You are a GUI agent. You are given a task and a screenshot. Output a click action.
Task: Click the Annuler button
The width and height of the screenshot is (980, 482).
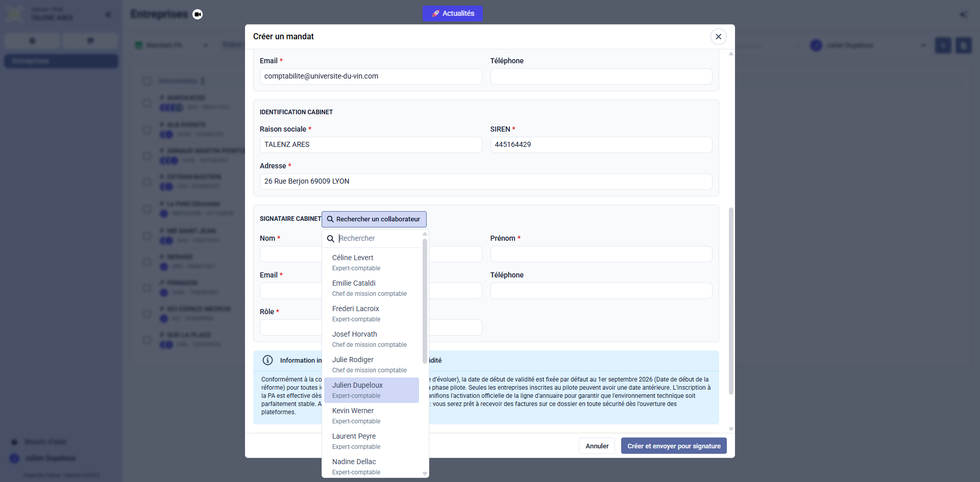[x=597, y=446]
